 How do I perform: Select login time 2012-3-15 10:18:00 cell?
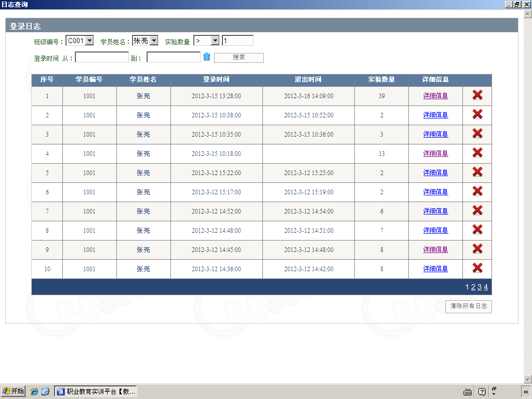pyautogui.click(x=217, y=154)
